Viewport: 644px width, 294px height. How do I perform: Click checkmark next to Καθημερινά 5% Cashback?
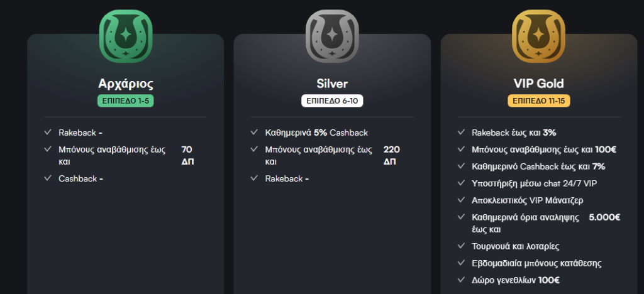coord(254,133)
